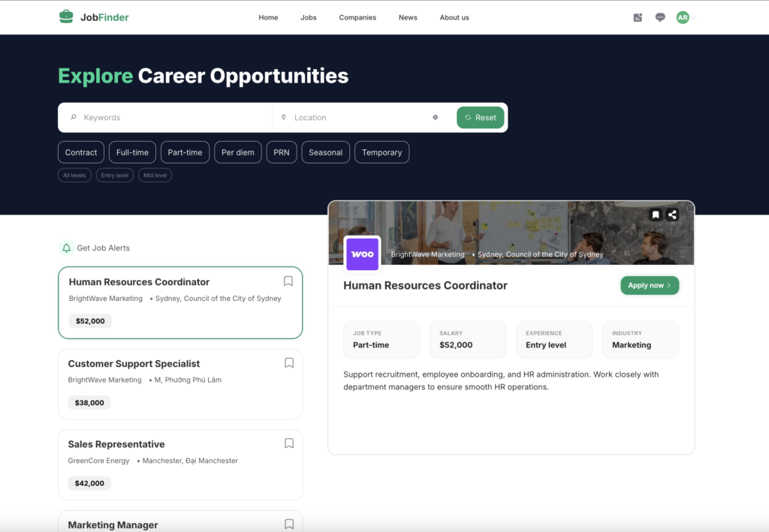Image resolution: width=769 pixels, height=532 pixels.
Task: Open the notifications icon in header
Action: [638, 17]
